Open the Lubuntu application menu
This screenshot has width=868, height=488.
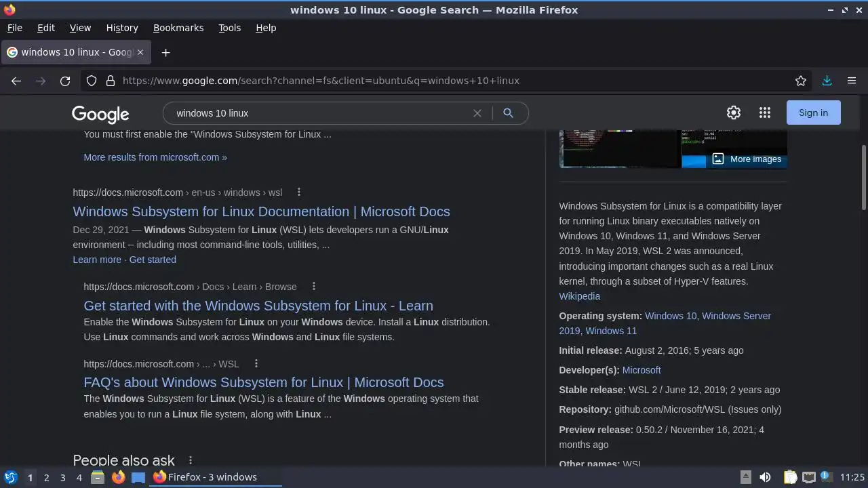pos(10,477)
